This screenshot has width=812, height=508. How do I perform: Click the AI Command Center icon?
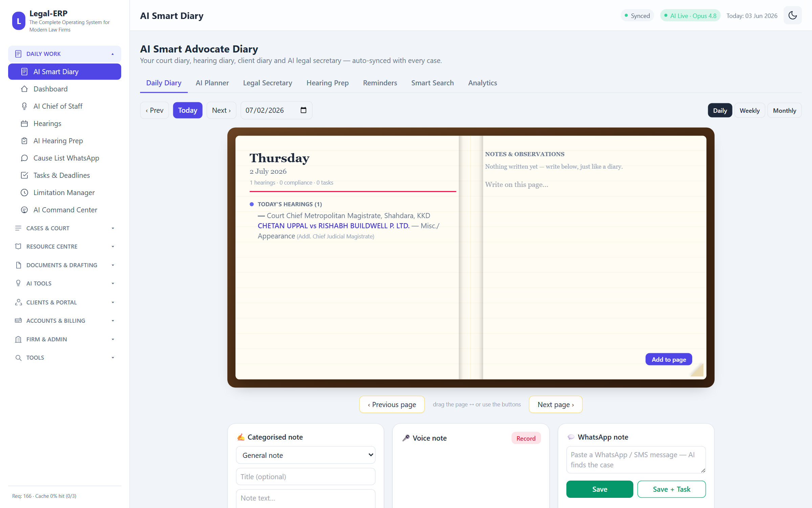(x=24, y=210)
